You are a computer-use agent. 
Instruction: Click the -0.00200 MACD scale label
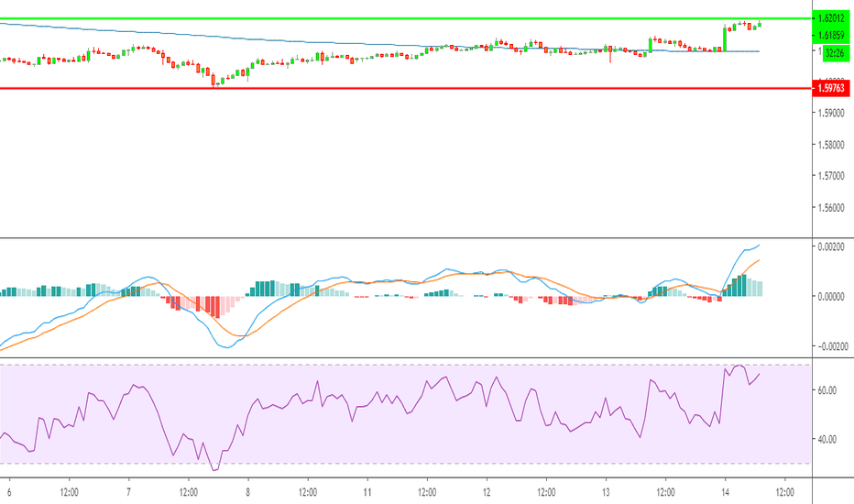click(830, 346)
